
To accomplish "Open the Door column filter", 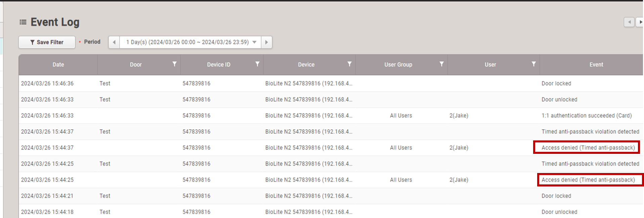I will 174,64.
